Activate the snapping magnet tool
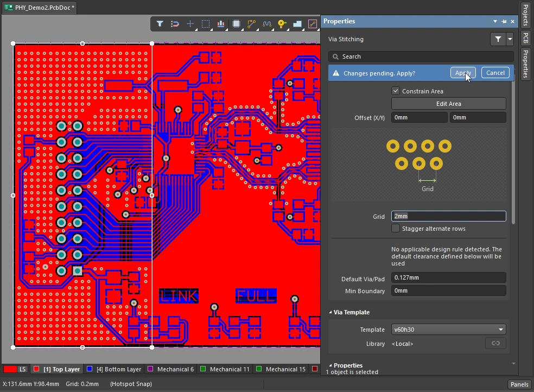Image resolution: width=534 pixels, height=392 pixels. pos(175,24)
